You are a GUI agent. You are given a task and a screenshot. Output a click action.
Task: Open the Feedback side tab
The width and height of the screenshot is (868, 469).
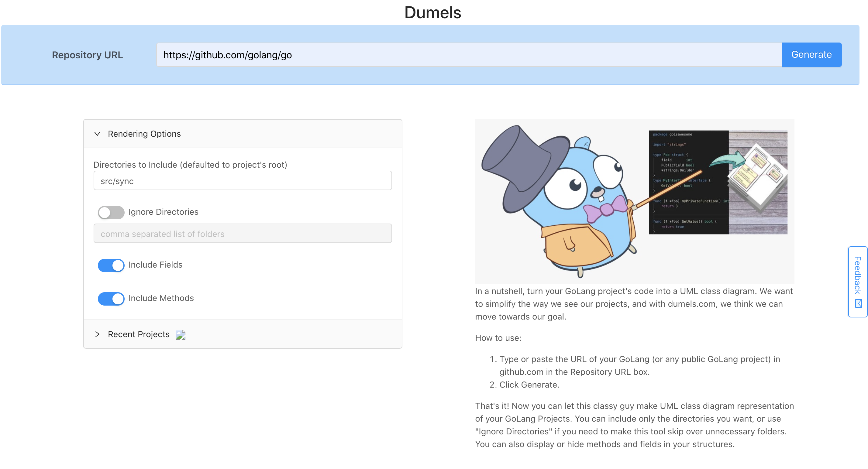click(x=858, y=282)
